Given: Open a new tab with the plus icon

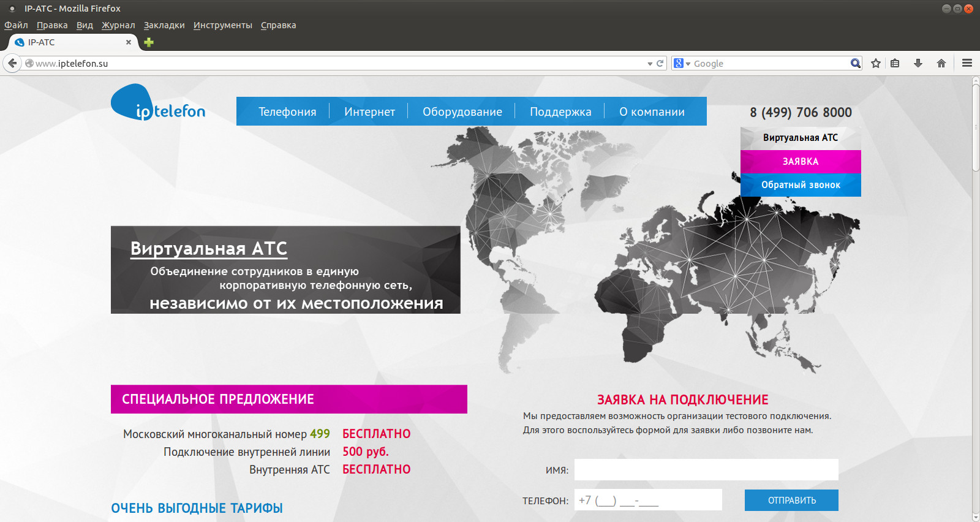Looking at the screenshot, I should tap(149, 42).
